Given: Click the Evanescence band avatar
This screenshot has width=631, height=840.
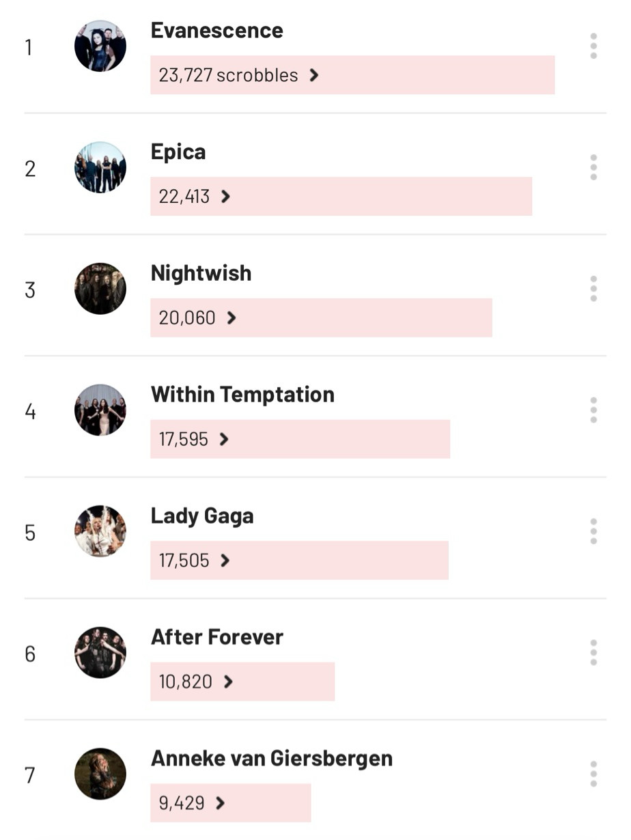Looking at the screenshot, I should pyautogui.click(x=100, y=46).
